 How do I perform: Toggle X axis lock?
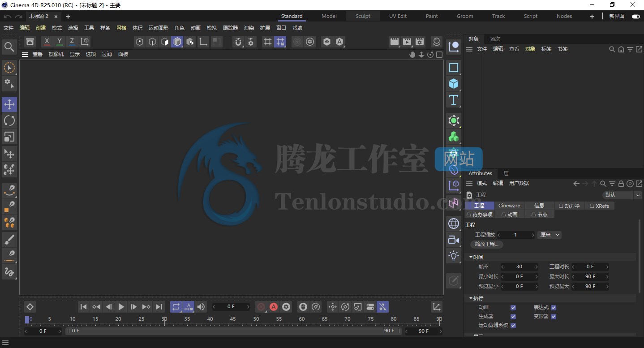(47, 42)
